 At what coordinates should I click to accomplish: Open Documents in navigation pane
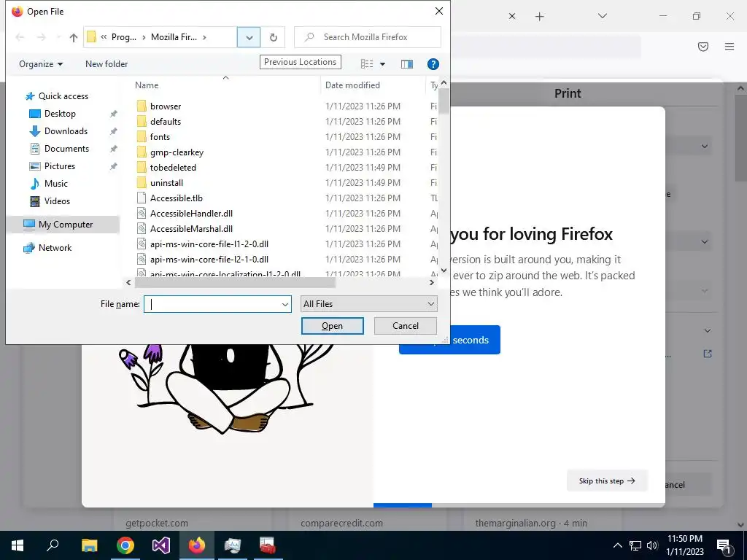66,149
